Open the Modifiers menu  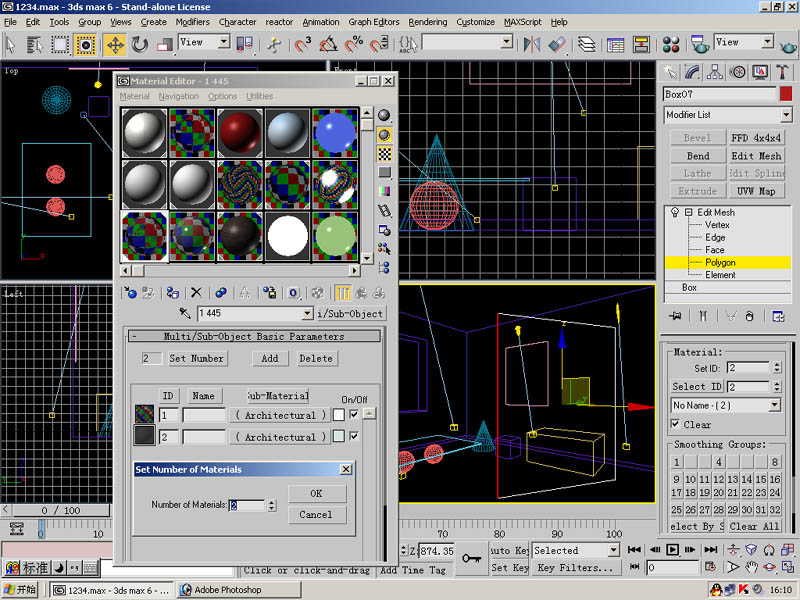(x=192, y=22)
